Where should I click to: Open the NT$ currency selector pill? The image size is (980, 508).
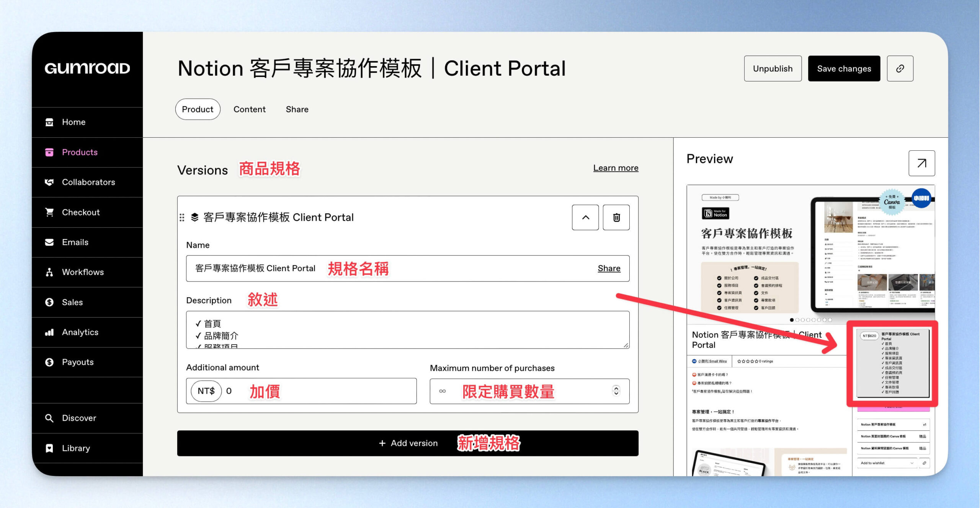[206, 391]
